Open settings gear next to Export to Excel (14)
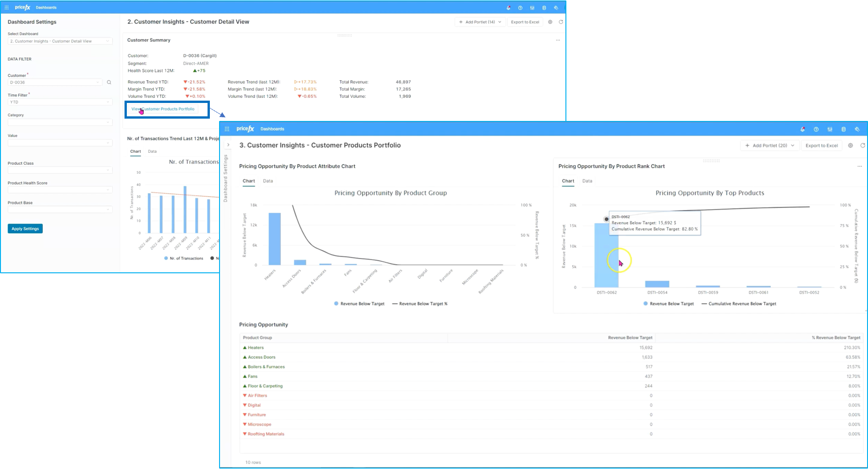Viewport: 868px width, 469px height. tap(550, 22)
